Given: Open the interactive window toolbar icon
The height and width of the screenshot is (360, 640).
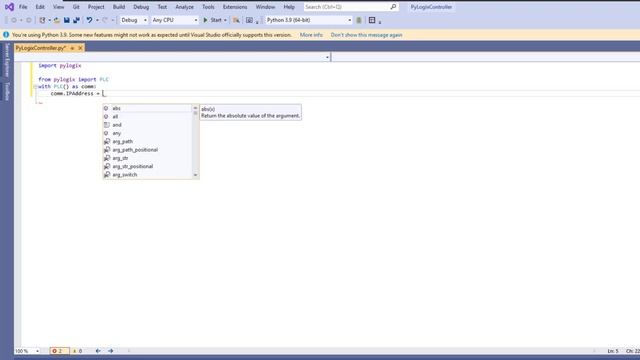Looking at the screenshot, I should tap(249, 20).
